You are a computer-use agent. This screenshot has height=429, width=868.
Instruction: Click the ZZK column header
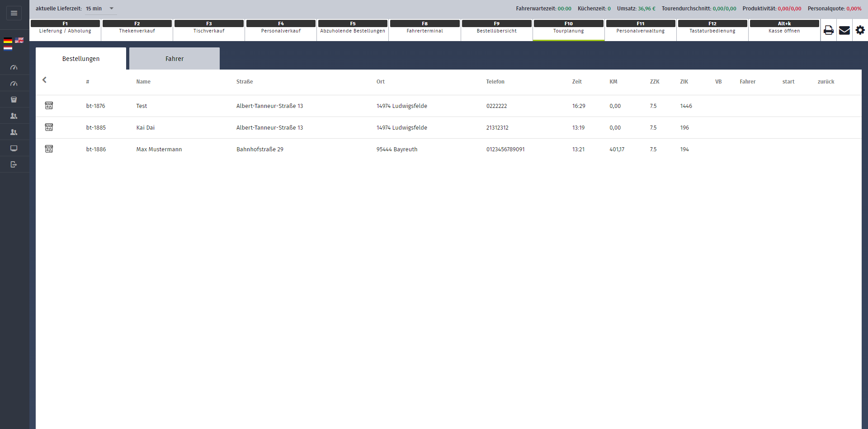(655, 82)
